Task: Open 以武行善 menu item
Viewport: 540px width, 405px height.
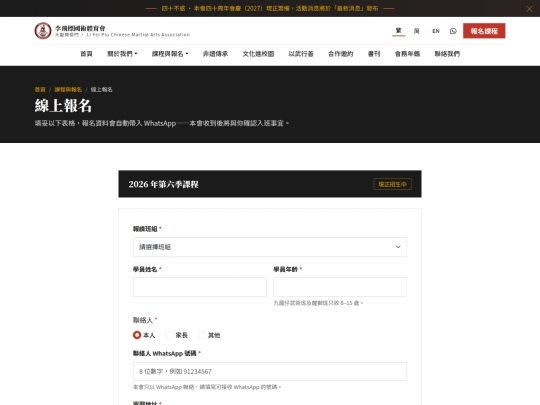Action: click(301, 54)
